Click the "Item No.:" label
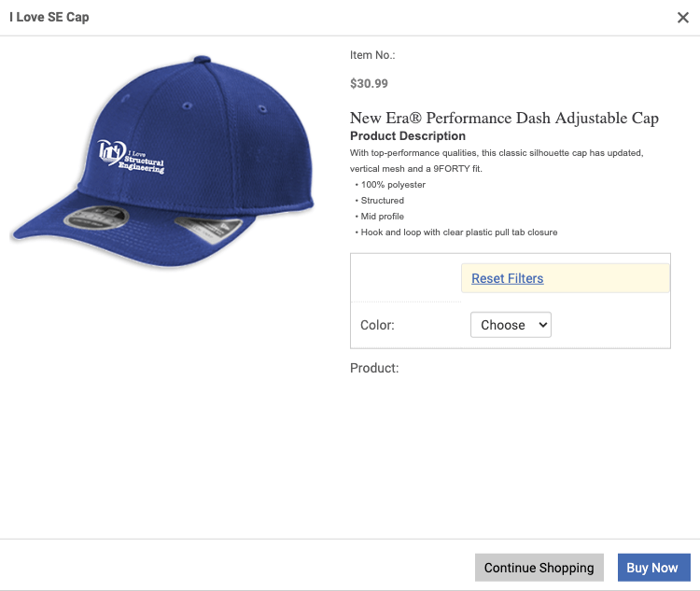 [372, 55]
